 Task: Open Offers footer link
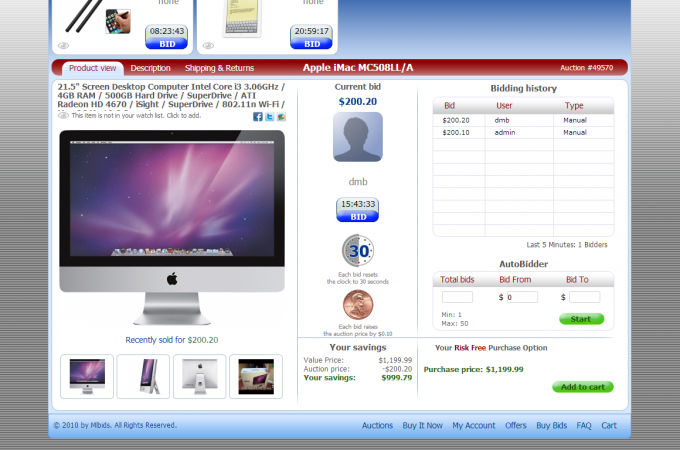516,425
